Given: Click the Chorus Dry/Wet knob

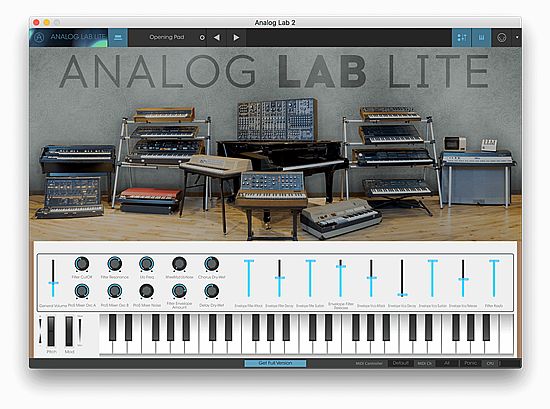Looking at the screenshot, I should click(x=212, y=264).
